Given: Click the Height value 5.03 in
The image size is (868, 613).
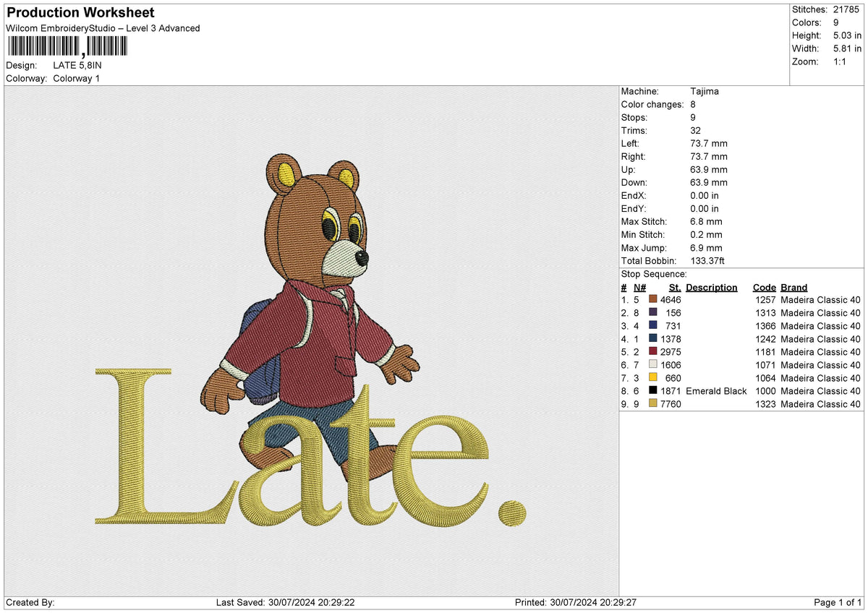Looking at the screenshot, I should [x=848, y=35].
